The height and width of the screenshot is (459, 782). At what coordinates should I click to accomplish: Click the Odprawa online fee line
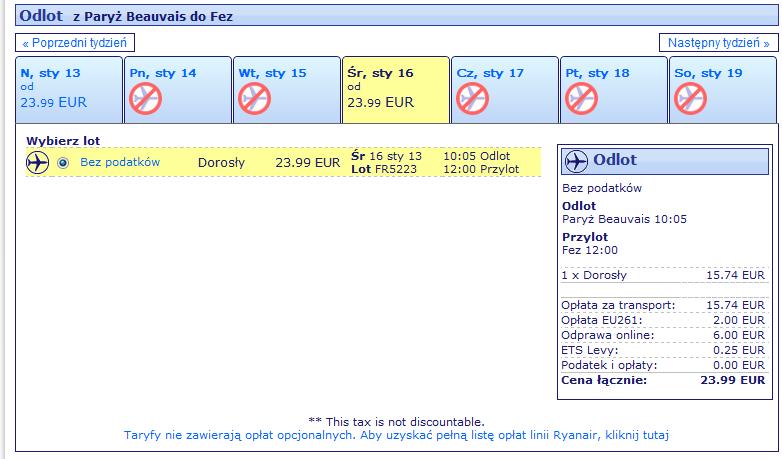(663, 335)
